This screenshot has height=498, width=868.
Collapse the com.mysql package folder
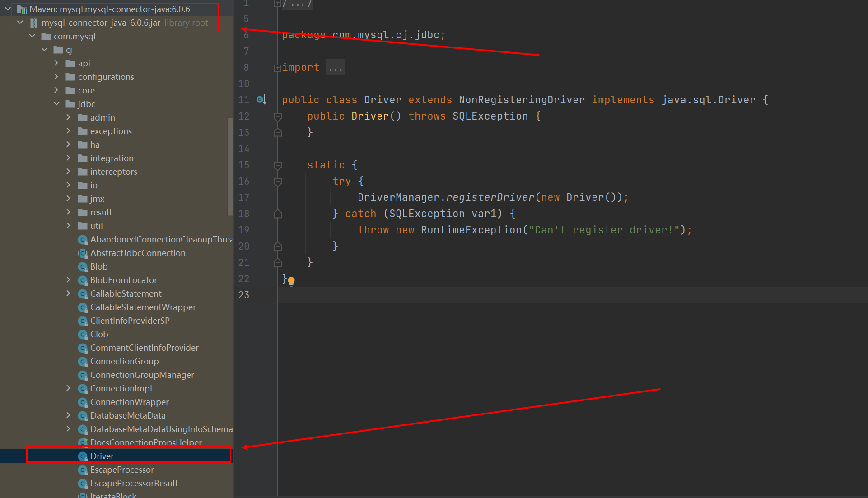point(32,36)
